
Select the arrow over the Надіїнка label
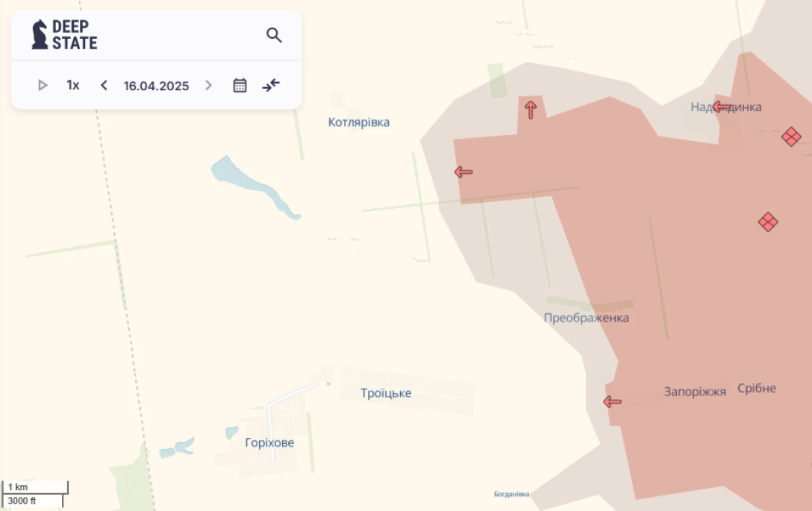pyautogui.click(x=722, y=107)
